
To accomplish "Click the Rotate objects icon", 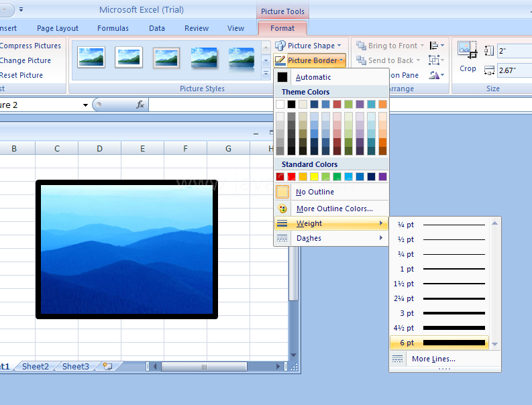I will click(434, 75).
